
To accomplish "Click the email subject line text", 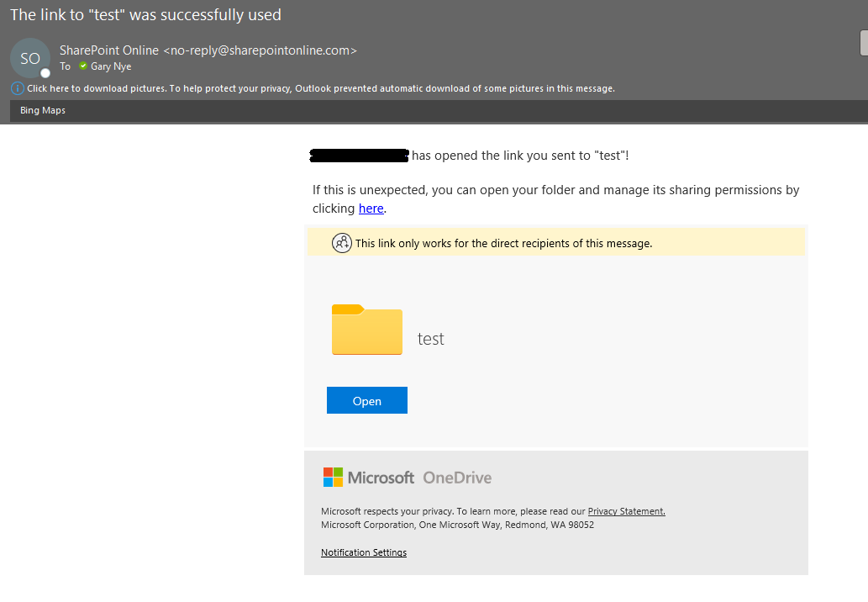I will pyautogui.click(x=145, y=15).
